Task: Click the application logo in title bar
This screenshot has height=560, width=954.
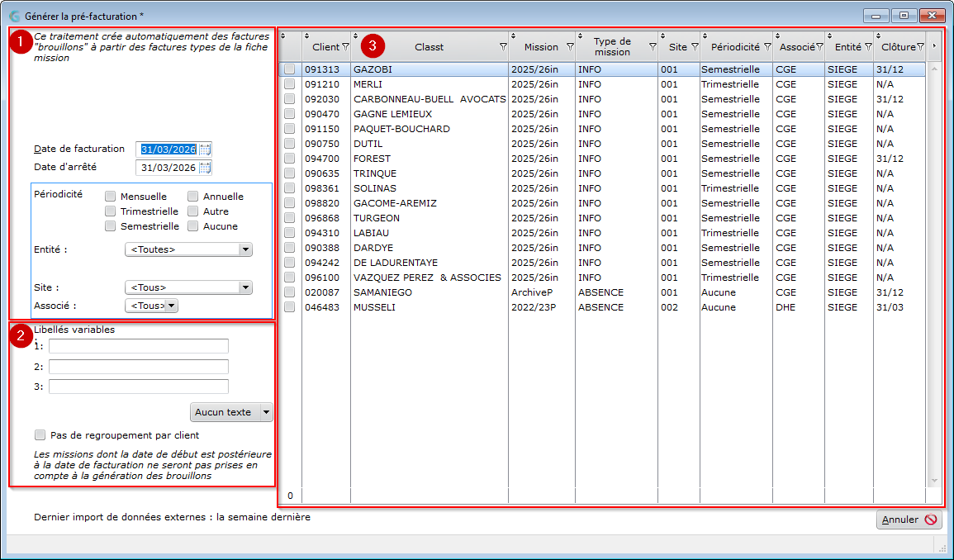Action: tap(15, 16)
